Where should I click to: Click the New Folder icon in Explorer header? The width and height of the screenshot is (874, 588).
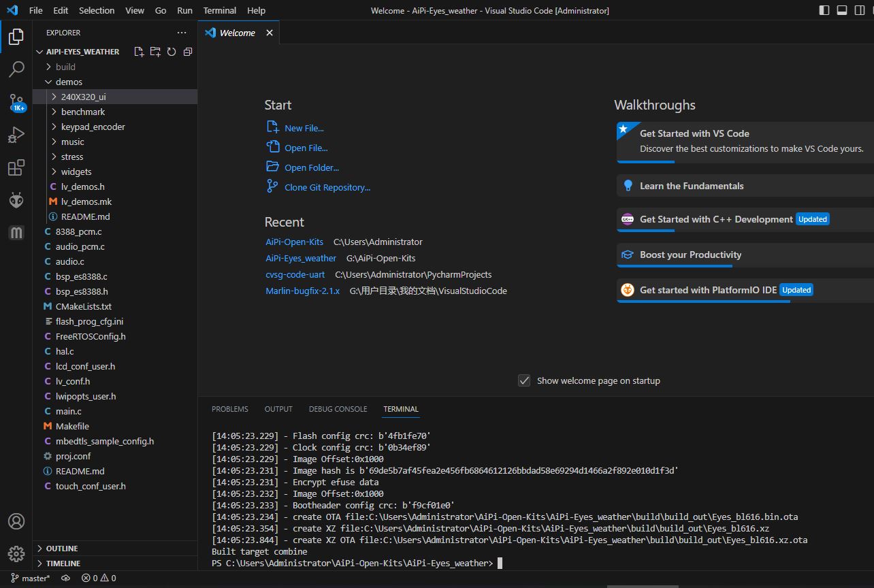click(155, 52)
